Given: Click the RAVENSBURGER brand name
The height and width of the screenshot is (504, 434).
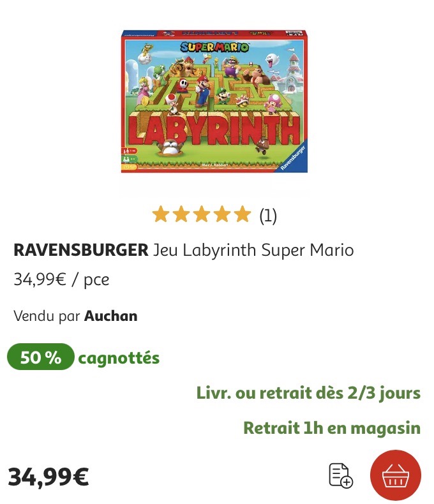Looking at the screenshot, I should coord(81,250).
